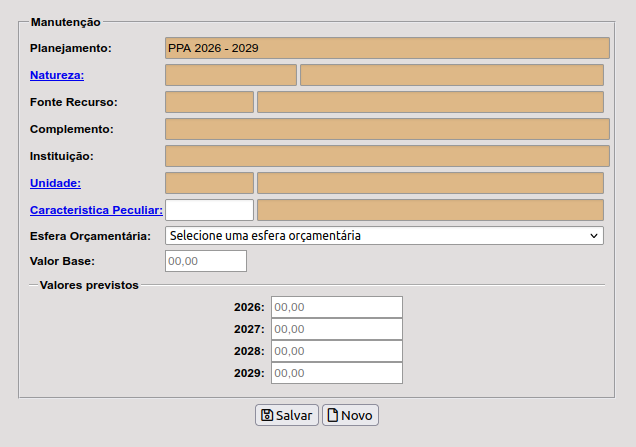Click the Complemento field

pos(387,129)
